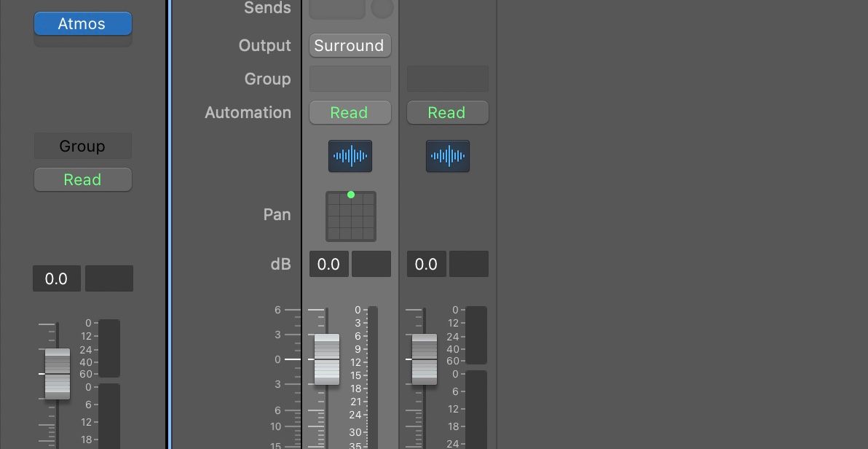Open Read automation mode on first channel
This screenshot has height=449, width=868.
350,112
